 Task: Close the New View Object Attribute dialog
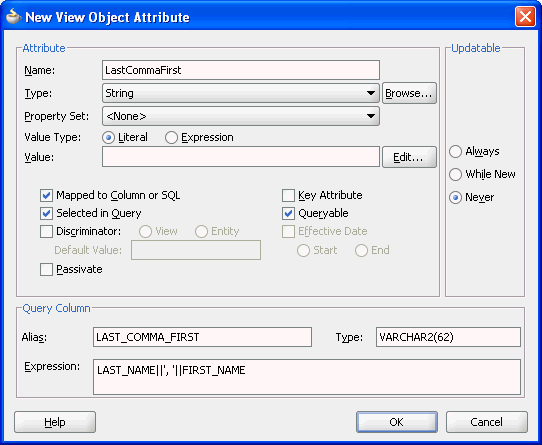click(525, 17)
